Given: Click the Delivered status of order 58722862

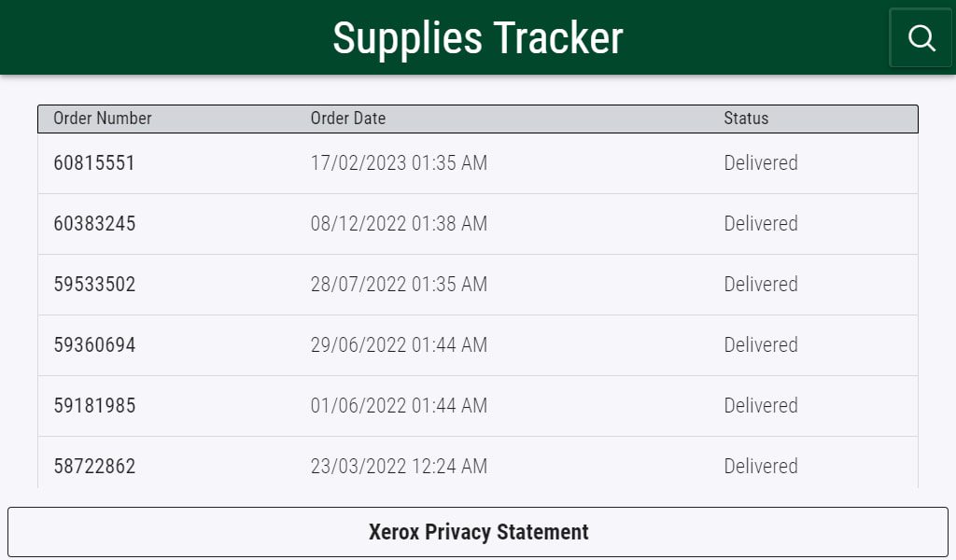Looking at the screenshot, I should [761, 466].
